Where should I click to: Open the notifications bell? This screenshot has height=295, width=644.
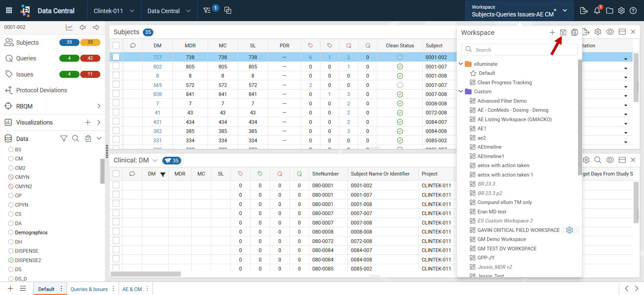597,11
